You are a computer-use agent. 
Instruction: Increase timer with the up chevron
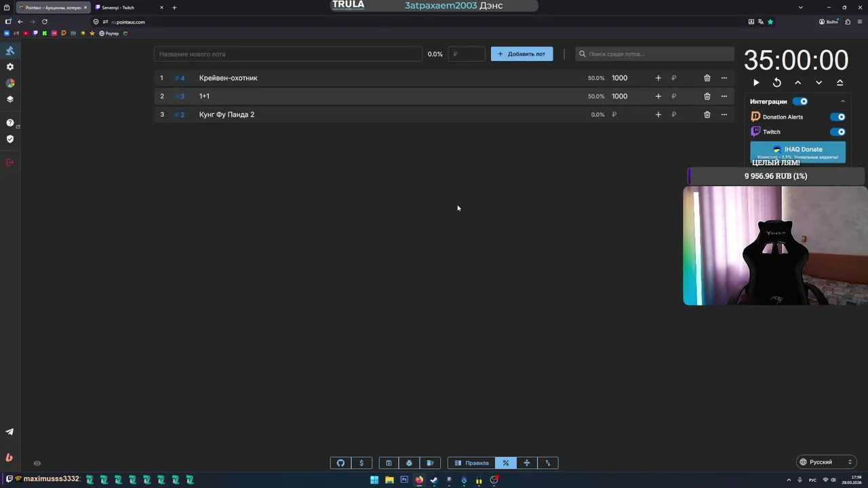pyautogui.click(x=798, y=83)
